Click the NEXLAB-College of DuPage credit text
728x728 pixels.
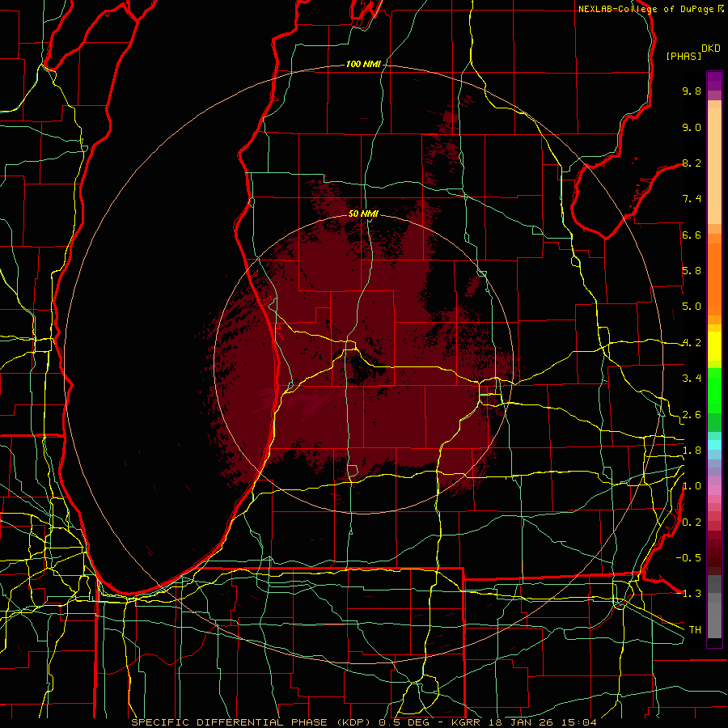point(646,9)
